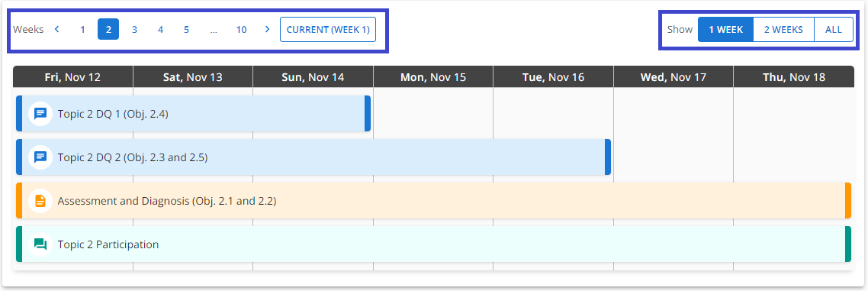Expand hidden weeks via ellipsis
The height and width of the screenshot is (291, 868).
tap(214, 29)
